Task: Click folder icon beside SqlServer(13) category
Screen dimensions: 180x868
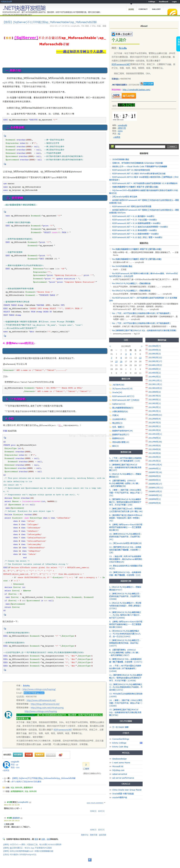Action: click(111, 404)
